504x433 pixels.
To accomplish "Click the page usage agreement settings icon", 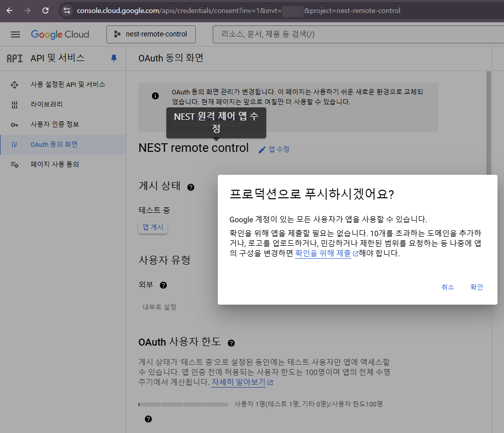I will click(x=14, y=165).
